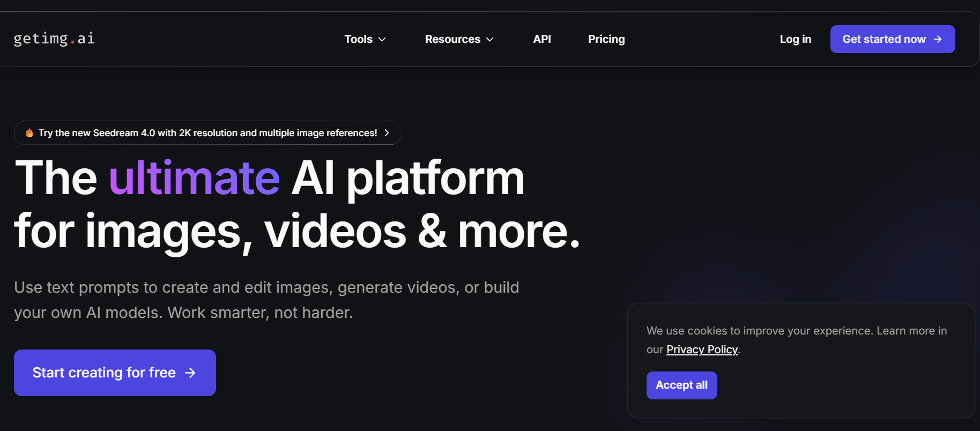Click the cookie notice message text

(796, 331)
